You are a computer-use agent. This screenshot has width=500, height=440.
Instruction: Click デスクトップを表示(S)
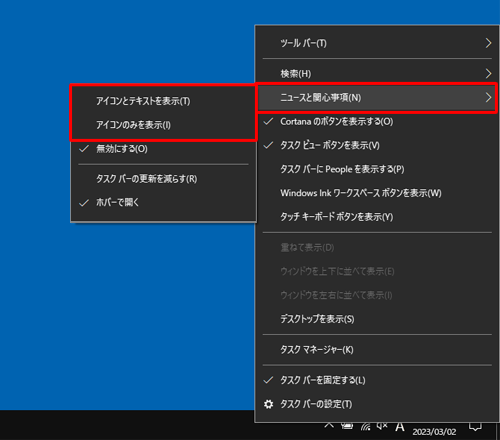pos(377,319)
